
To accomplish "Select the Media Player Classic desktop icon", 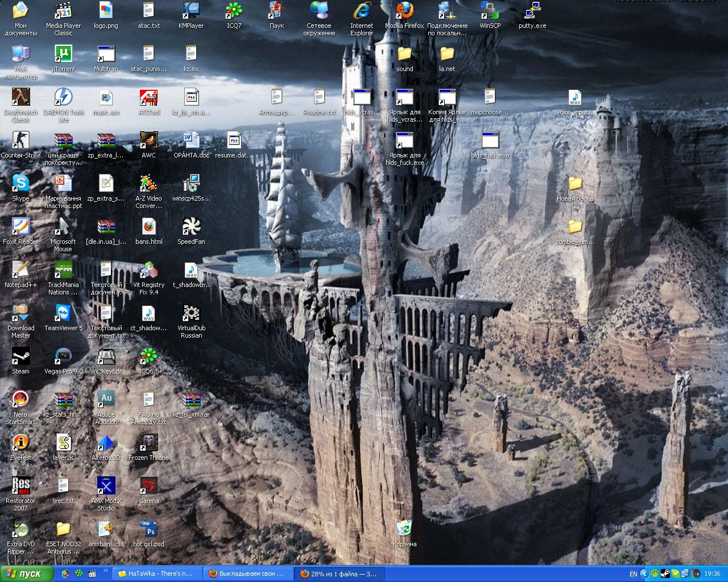I will (x=63, y=19).
